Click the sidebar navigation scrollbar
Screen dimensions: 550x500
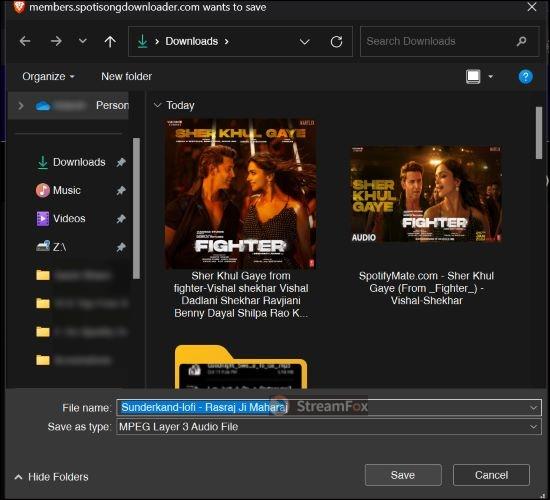point(136,208)
